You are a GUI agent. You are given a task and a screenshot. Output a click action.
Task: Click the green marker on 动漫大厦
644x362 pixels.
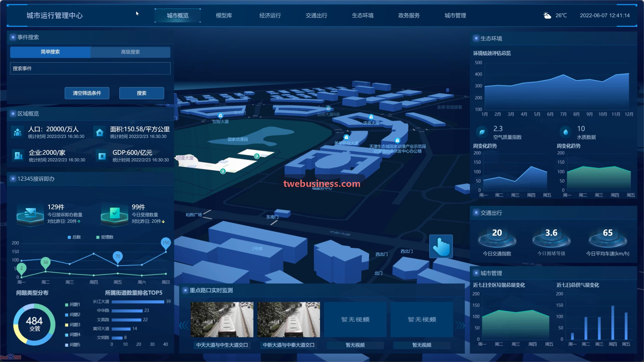click(223, 171)
